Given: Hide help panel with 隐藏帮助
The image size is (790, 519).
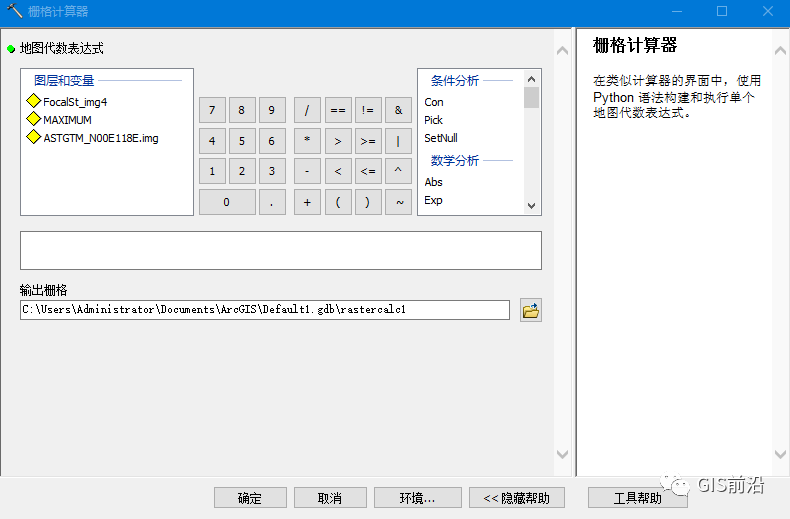Looking at the screenshot, I should coord(516,498).
